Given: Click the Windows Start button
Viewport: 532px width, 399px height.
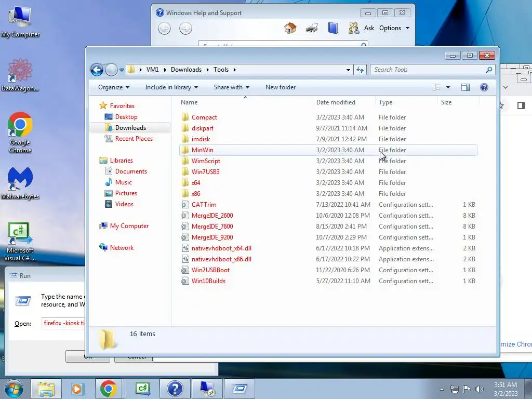Looking at the screenshot, I should (x=14, y=389).
